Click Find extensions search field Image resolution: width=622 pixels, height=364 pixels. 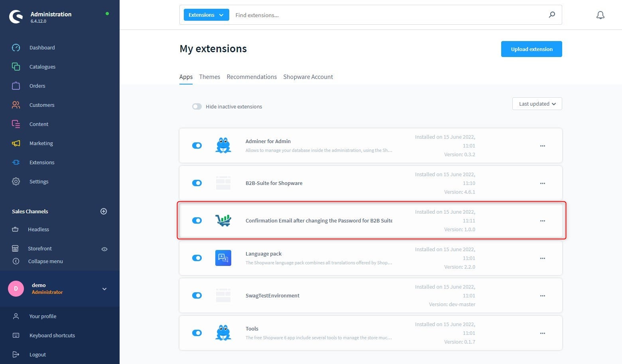[x=389, y=15]
